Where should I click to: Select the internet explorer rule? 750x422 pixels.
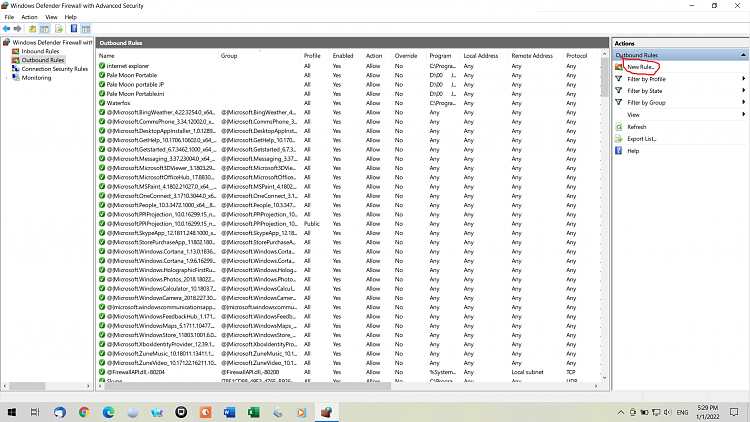[x=128, y=66]
